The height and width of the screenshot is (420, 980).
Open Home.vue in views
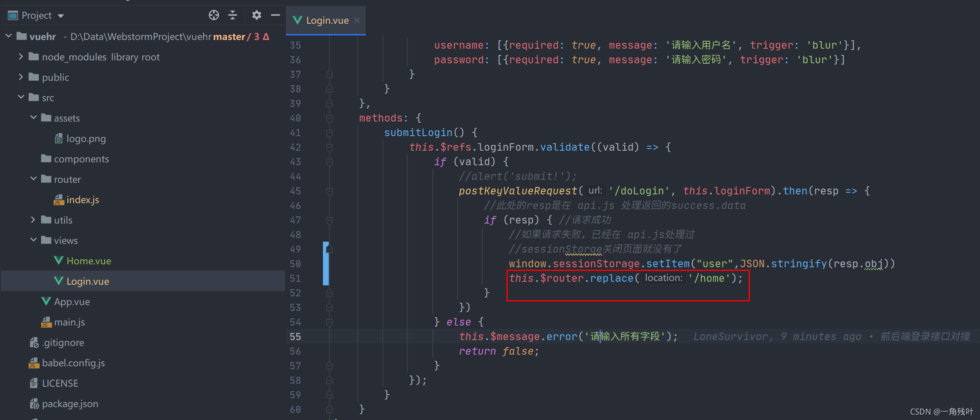[x=89, y=261]
